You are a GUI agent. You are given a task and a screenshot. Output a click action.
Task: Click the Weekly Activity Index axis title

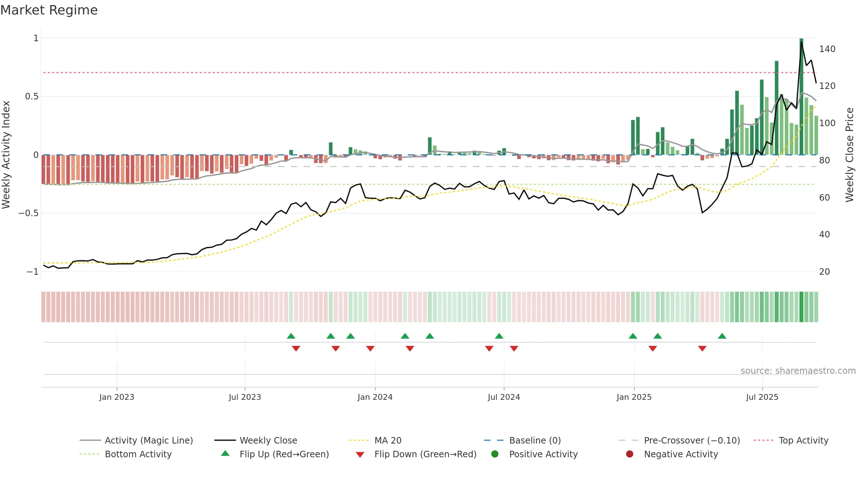(x=6, y=155)
